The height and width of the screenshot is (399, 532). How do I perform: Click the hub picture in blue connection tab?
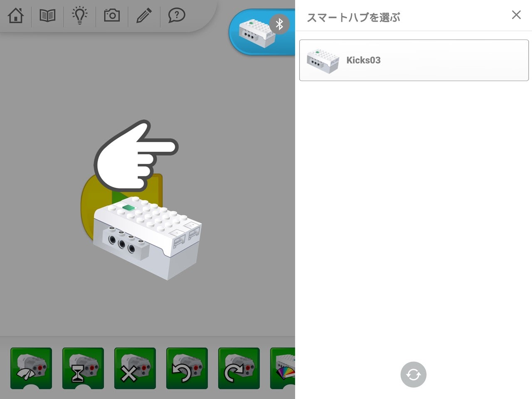tap(254, 33)
